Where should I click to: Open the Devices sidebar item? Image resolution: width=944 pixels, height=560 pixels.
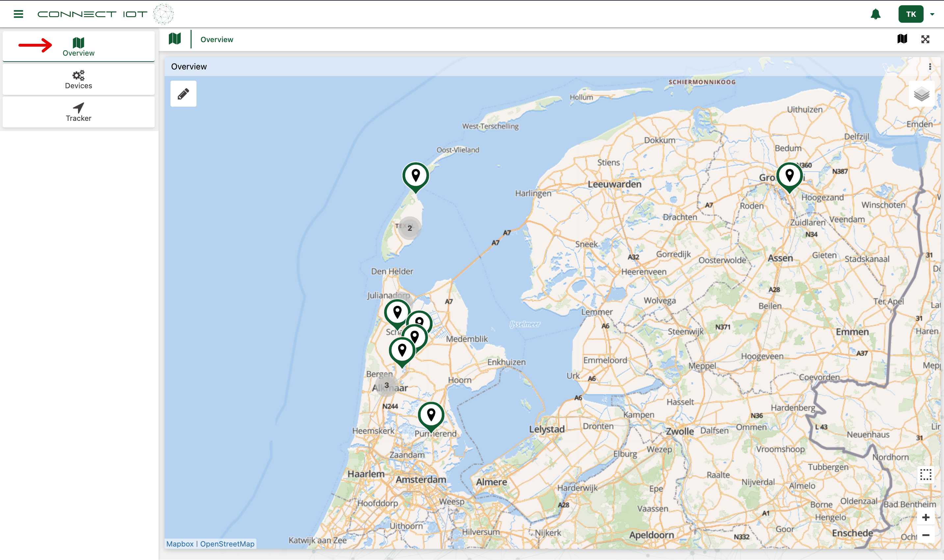point(78,80)
